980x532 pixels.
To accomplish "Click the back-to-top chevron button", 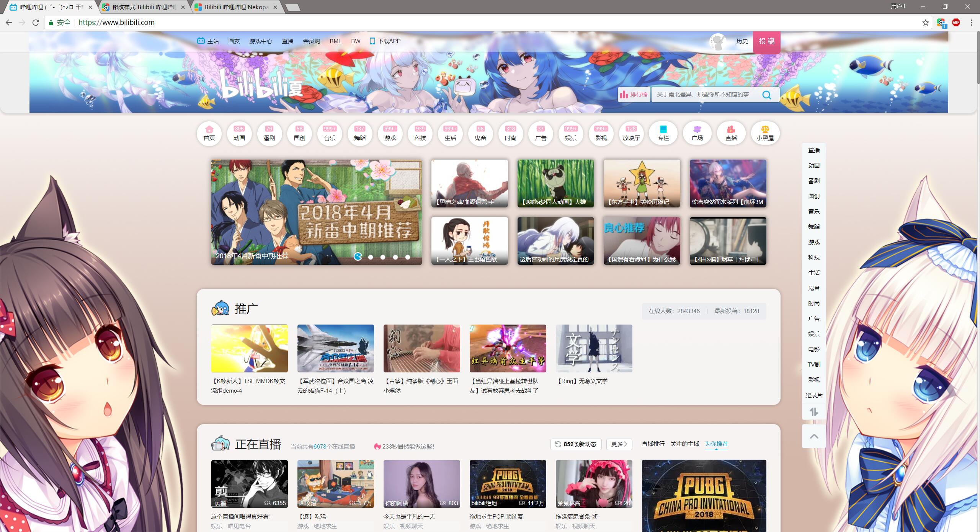I will pos(814,436).
